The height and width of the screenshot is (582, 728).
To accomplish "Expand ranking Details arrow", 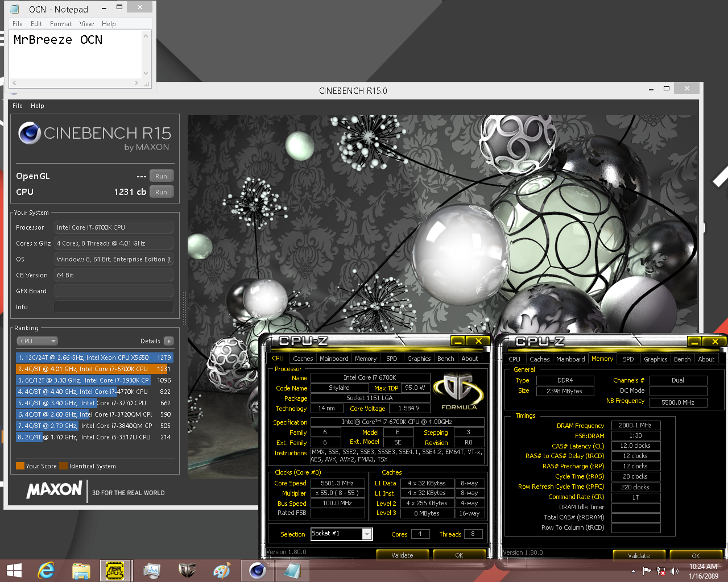I will pyautogui.click(x=168, y=341).
